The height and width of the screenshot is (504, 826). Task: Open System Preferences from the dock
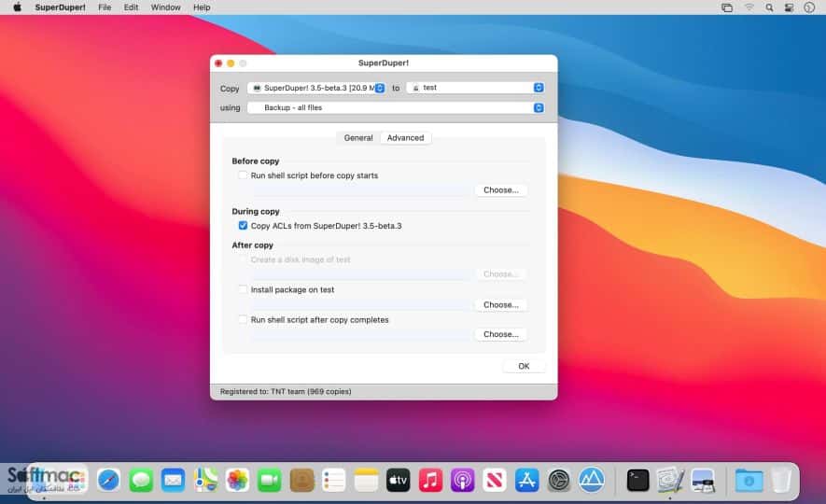(x=559, y=481)
